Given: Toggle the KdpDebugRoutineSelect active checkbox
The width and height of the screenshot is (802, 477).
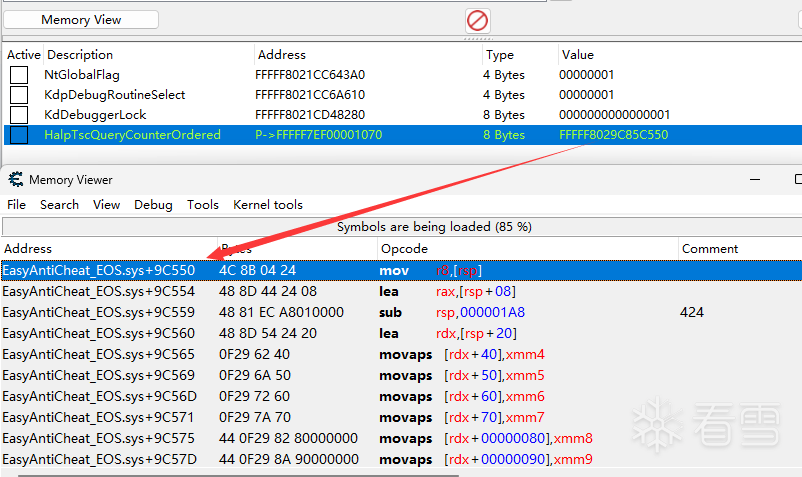Looking at the screenshot, I should tap(19, 95).
